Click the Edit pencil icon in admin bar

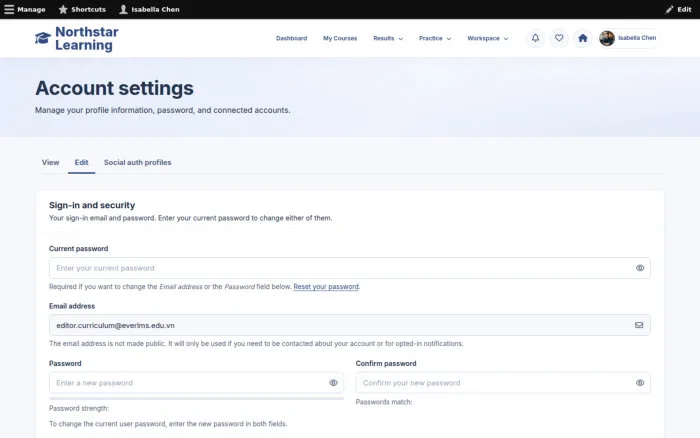pos(669,9)
